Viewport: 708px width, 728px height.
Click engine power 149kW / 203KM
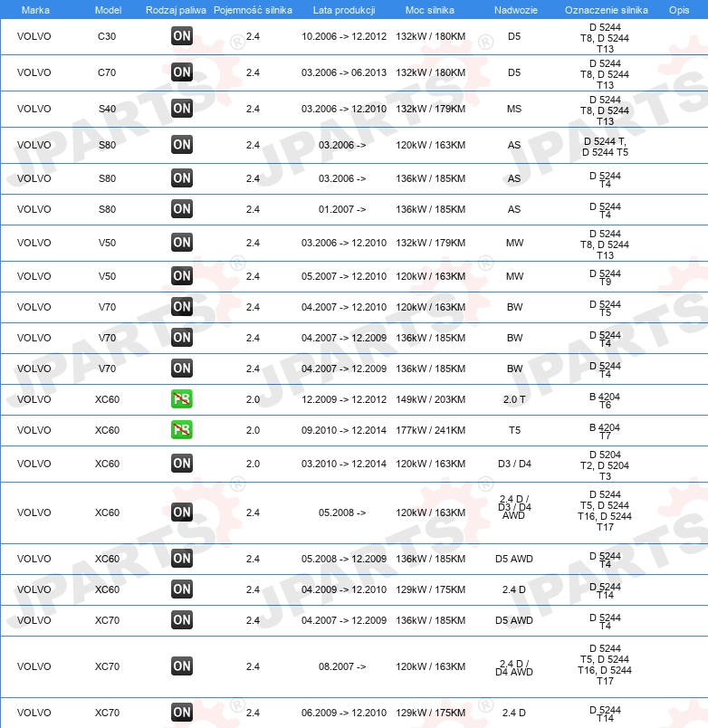tap(430, 399)
